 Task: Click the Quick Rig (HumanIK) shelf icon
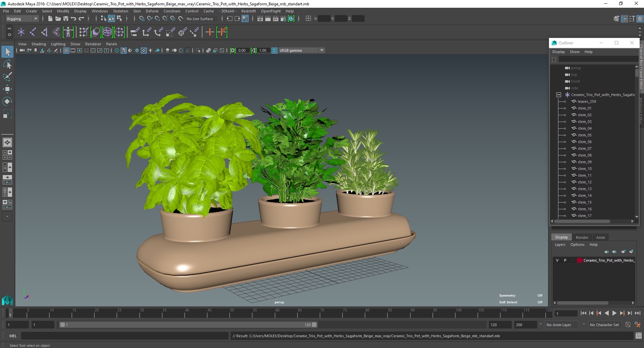point(68,32)
